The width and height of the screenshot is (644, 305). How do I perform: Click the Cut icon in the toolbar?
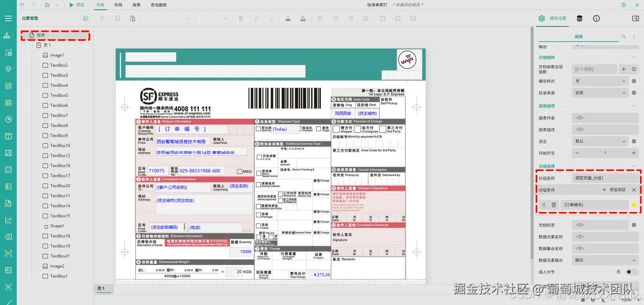pos(103,19)
